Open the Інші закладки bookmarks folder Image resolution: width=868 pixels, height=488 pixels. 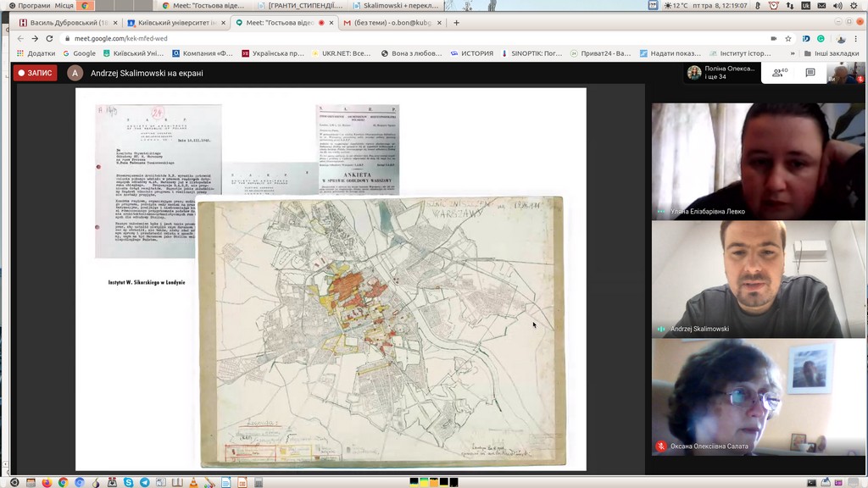[x=831, y=53]
